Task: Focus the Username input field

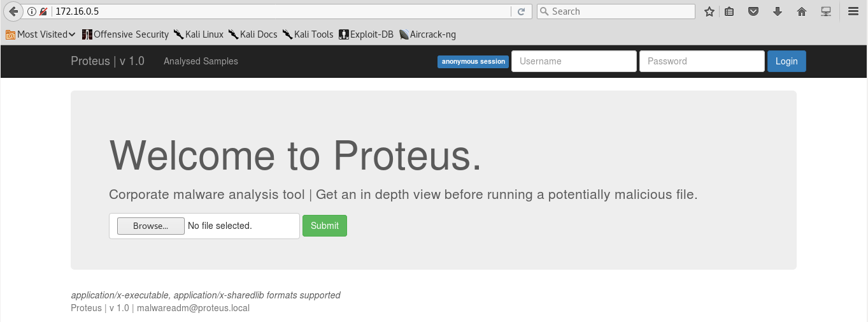Action: pyautogui.click(x=574, y=61)
